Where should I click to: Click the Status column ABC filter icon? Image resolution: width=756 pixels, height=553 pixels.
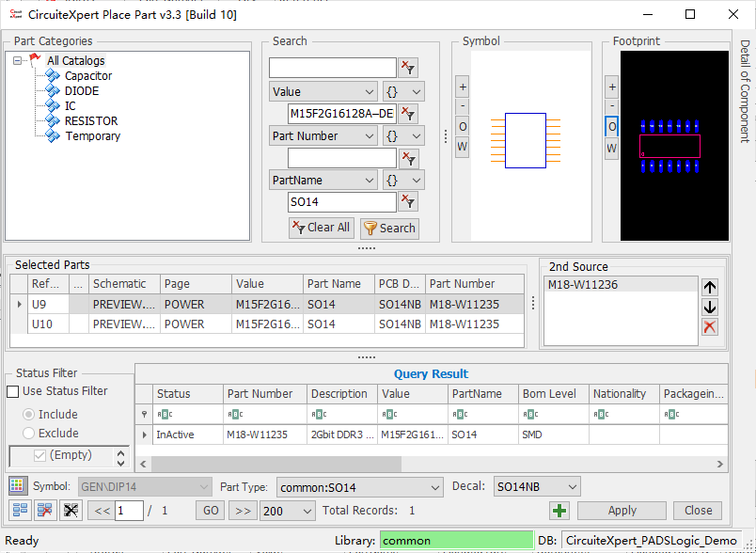(x=165, y=414)
